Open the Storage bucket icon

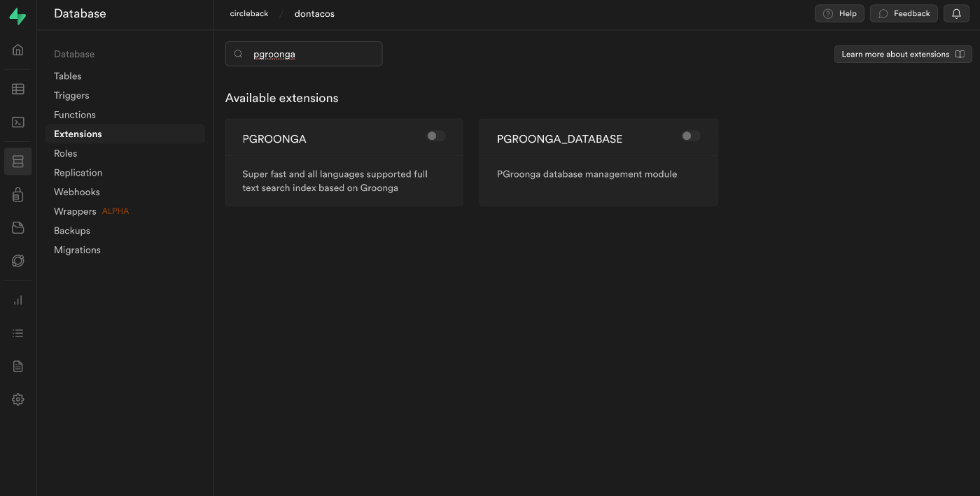(x=18, y=227)
